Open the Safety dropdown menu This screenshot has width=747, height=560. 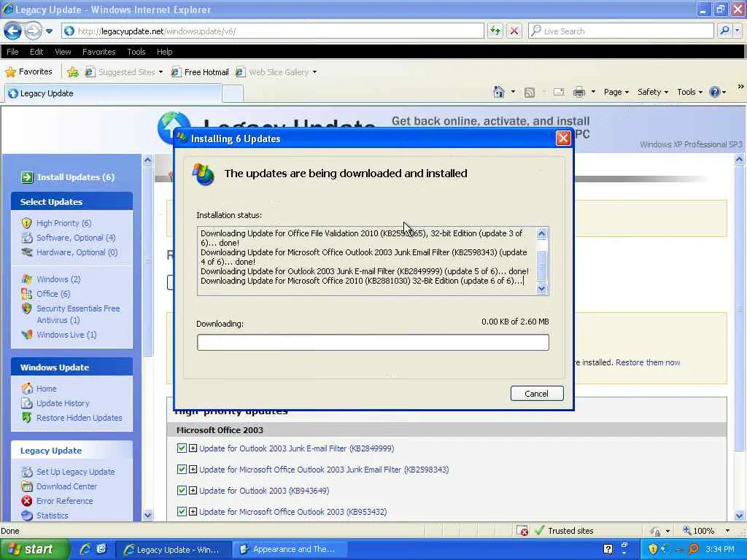pyautogui.click(x=653, y=92)
